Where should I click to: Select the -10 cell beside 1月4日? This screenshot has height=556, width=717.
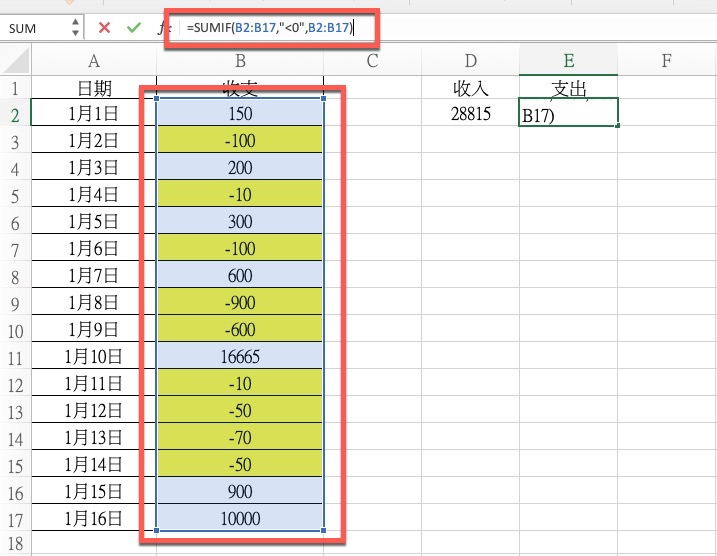pyautogui.click(x=240, y=194)
